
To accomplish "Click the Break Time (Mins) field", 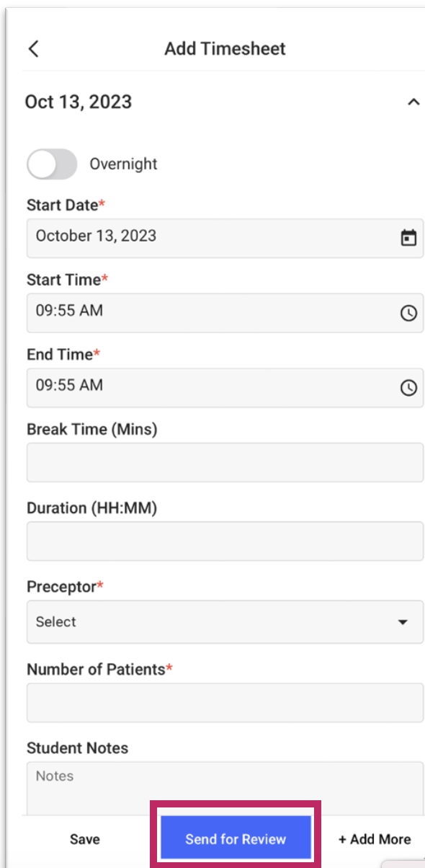I will 225,462.
